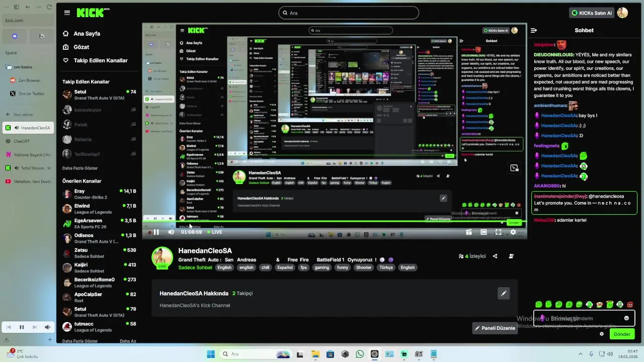
Task: Open recommended channel BeceriksizRome0
Action: pos(99,283)
